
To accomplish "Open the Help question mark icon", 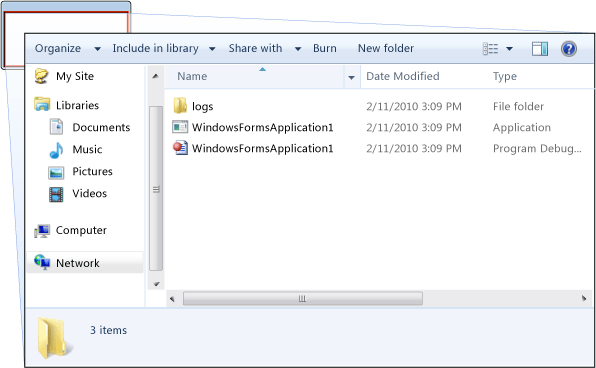I will (569, 49).
